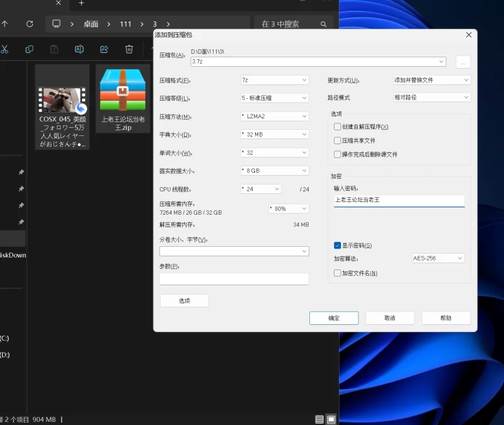Enable 加密文件名 checkbox

[338, 273]
